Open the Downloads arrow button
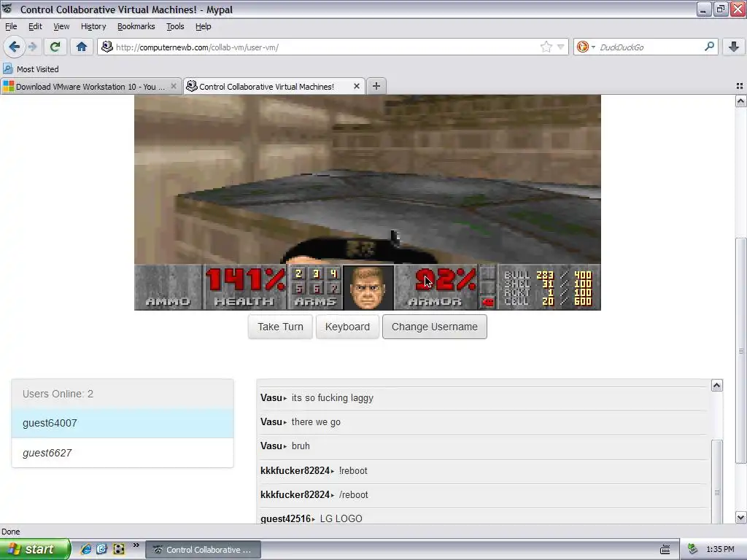Screen dimensions: 747x560 734,47
